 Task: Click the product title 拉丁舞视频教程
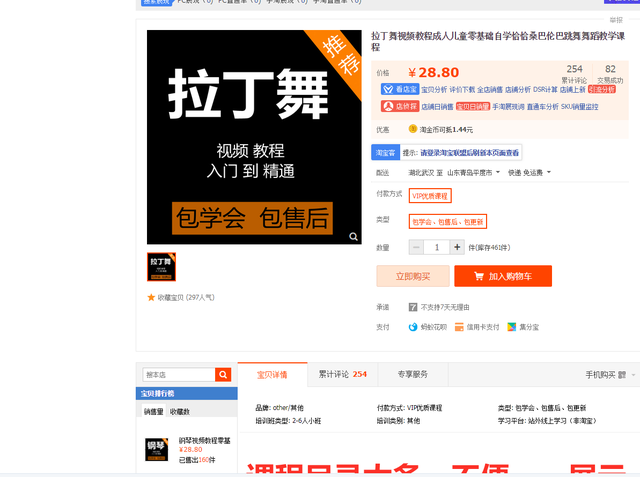click(x=498, y=41)
